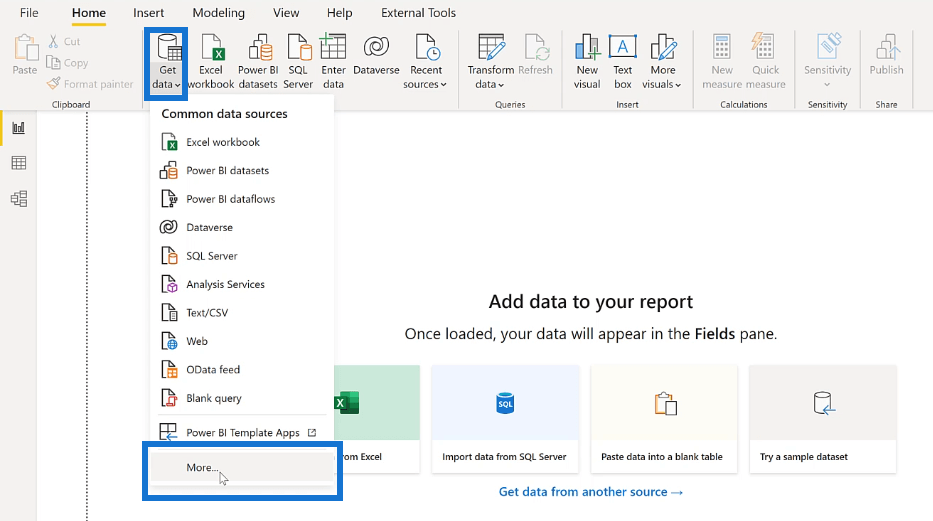Switch to the Modeling tab
The image size is (933, 521).
[218, 12]
